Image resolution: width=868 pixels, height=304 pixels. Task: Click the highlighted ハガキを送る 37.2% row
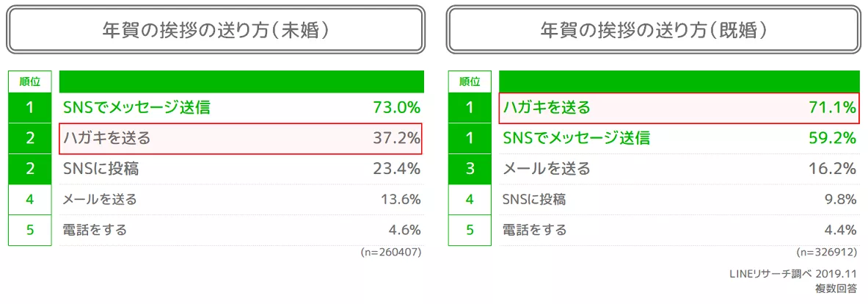tap(241, 138)
